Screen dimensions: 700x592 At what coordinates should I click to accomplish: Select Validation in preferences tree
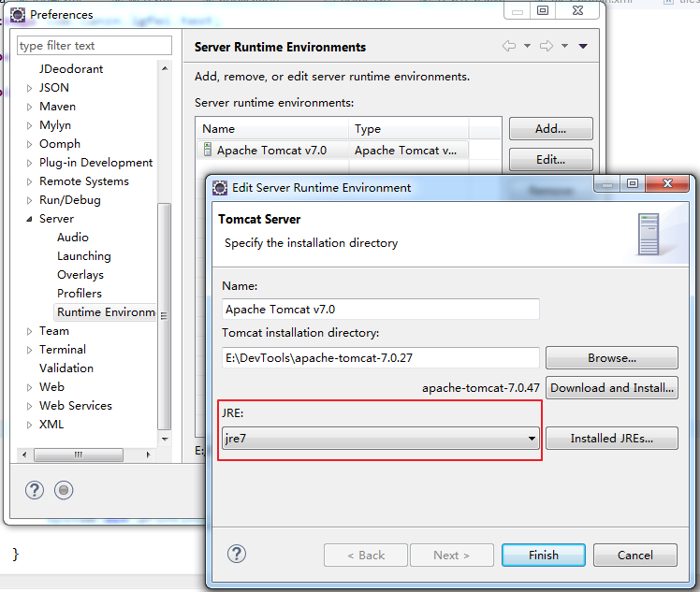(x=66, y=368)
